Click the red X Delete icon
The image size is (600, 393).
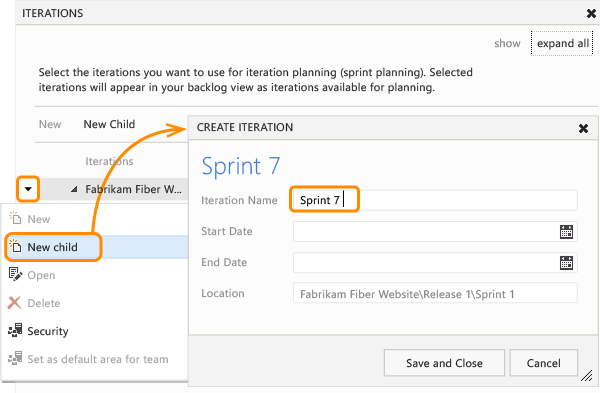tap(15, 303)
